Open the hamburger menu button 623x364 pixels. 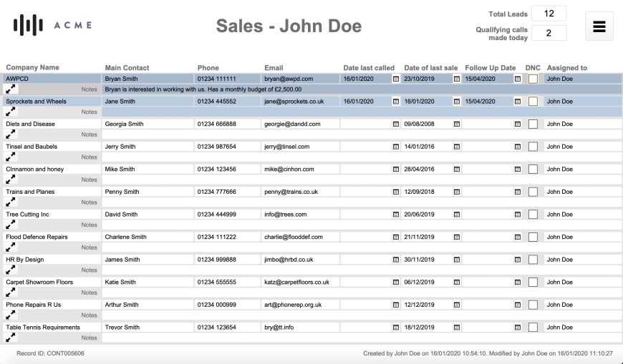pyautogui.click(x=599, y=26)
